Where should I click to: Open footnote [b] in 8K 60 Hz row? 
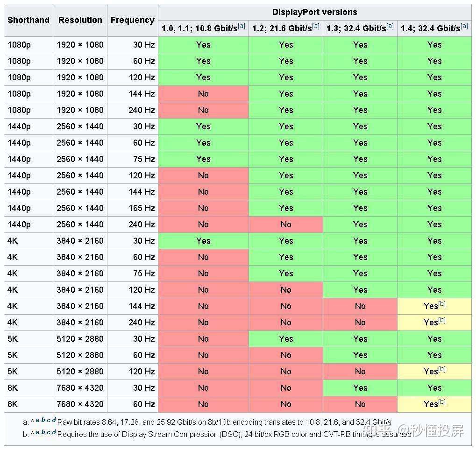point(442,402)
